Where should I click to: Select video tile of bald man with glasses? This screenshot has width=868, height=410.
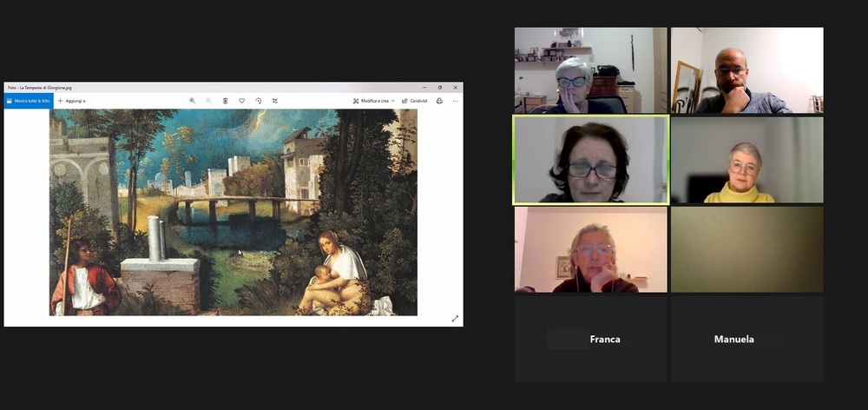click(x=746, y=70)
